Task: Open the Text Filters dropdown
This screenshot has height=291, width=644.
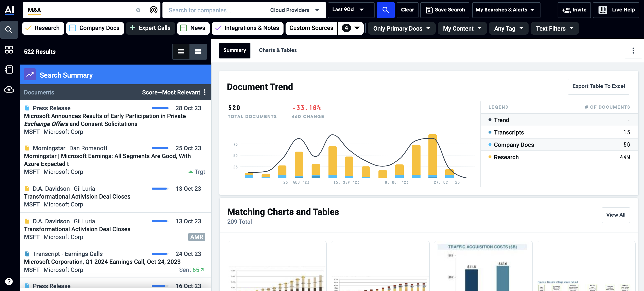Action: pos(554,29)
